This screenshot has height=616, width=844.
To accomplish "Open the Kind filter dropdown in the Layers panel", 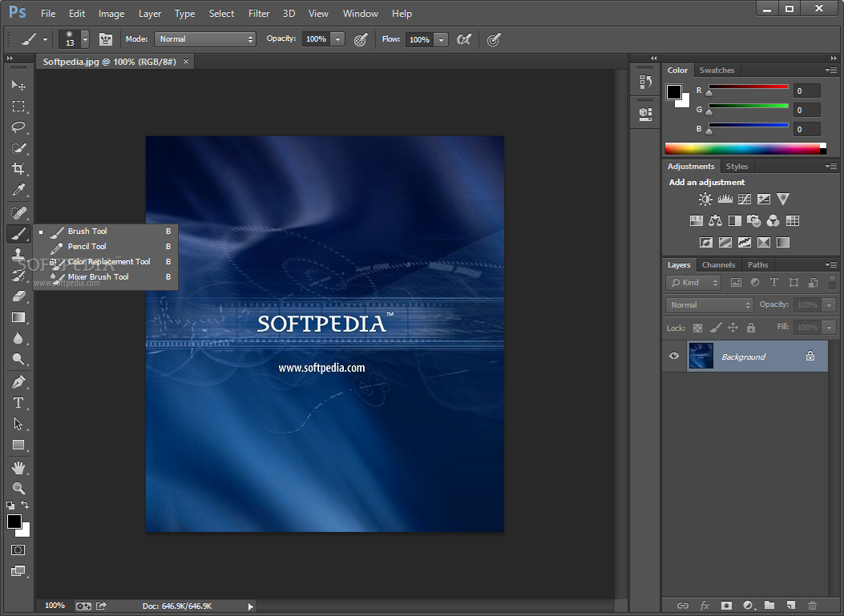I will click(x=693, y=282).
